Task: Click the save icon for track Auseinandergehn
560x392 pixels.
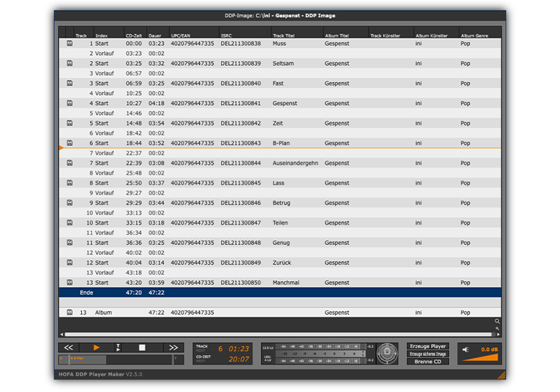Action: point(69,163)
